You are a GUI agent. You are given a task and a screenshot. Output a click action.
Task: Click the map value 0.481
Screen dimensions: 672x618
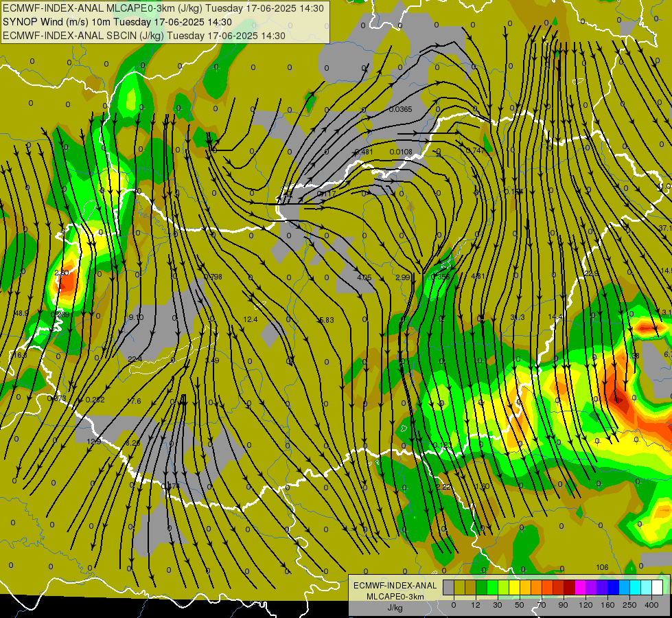tap(363, 152)
